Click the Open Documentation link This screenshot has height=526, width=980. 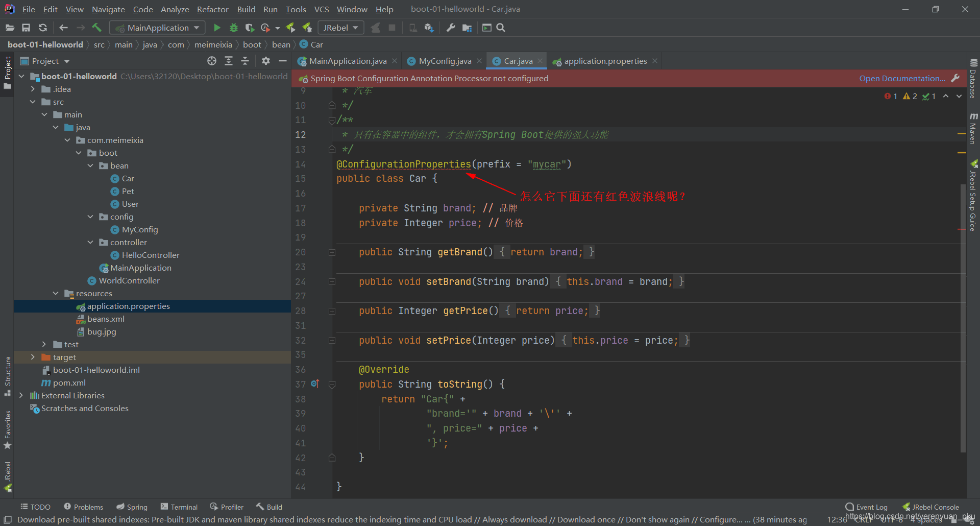coord(902,78)
